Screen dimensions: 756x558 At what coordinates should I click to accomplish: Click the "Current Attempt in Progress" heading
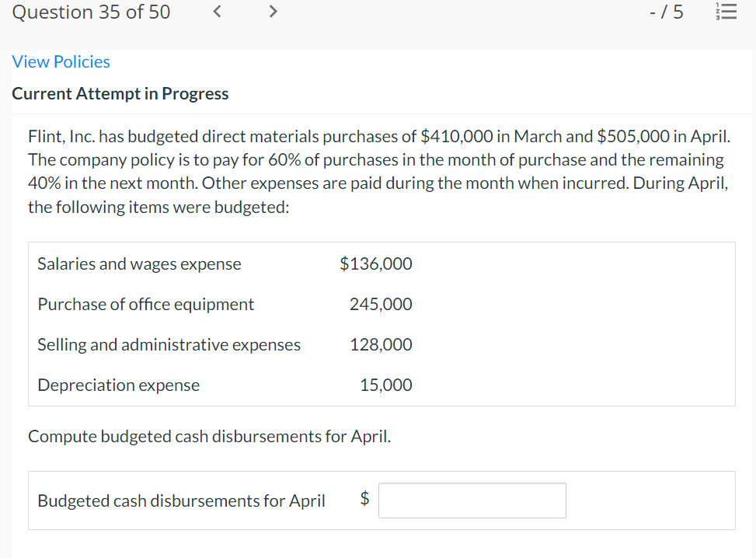120,93
